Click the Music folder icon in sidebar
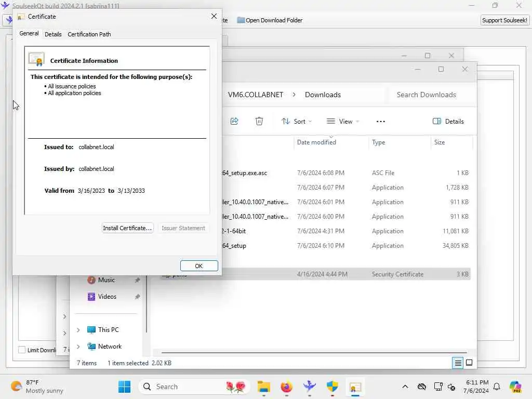The width and height of the screenshot is (532, 399). tap(91, 280)
